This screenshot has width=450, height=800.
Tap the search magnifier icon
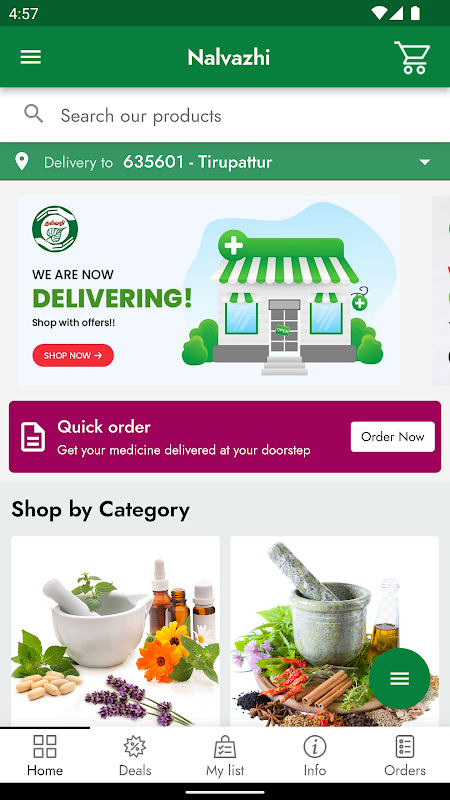34,114
